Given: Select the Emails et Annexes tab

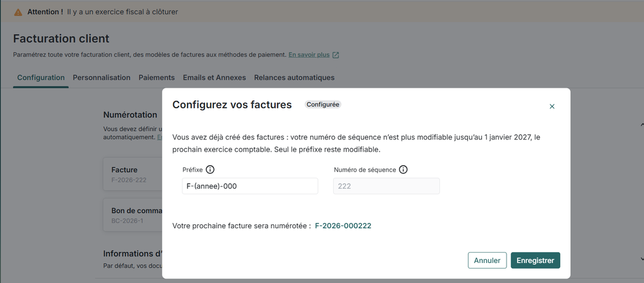Looking at the screenshot, I should click(x=214, y=77).
